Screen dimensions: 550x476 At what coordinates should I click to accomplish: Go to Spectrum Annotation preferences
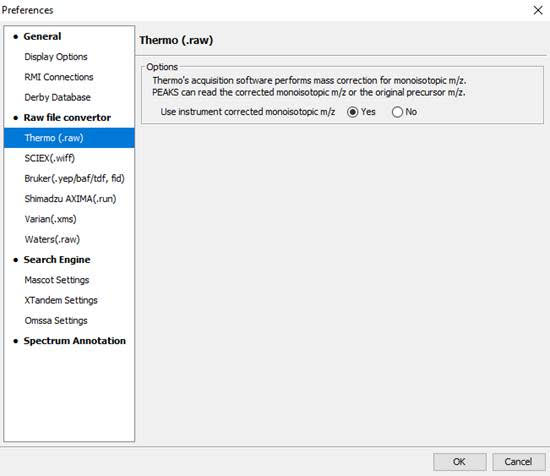coord(74,341)
